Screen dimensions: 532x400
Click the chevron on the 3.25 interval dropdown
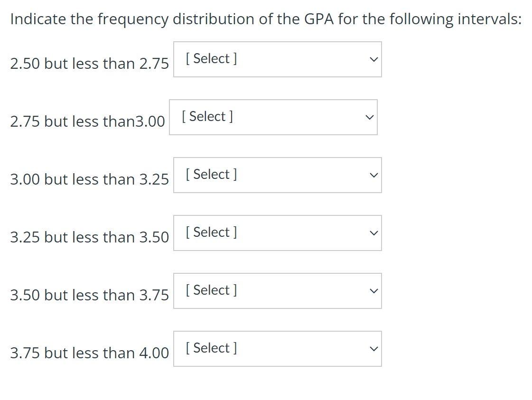374,233
